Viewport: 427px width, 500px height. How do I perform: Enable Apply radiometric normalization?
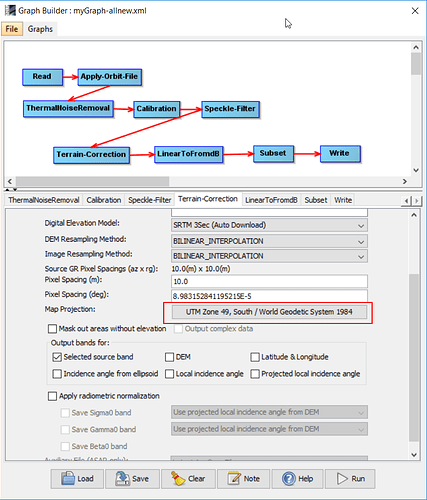pyautogui.click(x=52, y=396)
